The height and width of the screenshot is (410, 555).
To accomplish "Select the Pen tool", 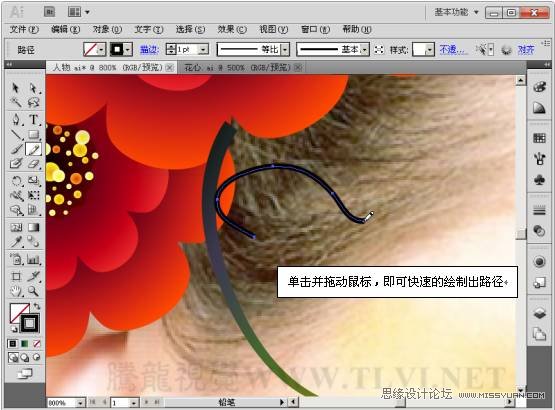I will [x=16, y=119].
